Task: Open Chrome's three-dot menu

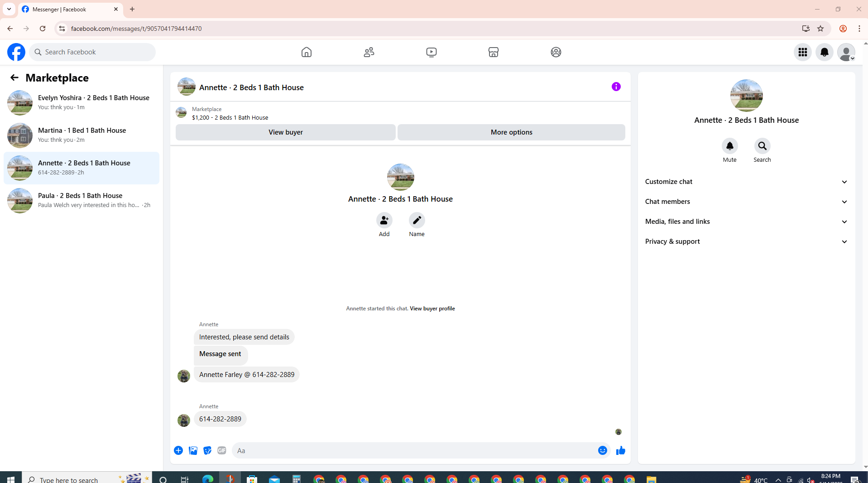Action: point(859,29)
